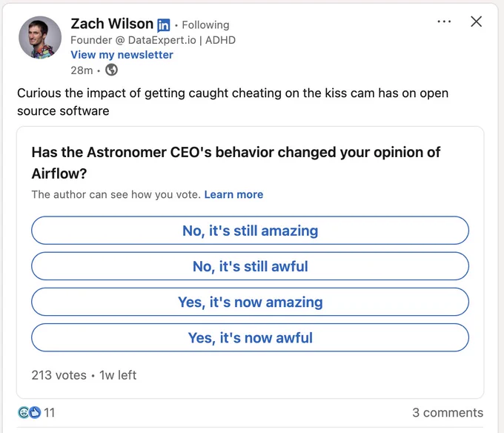
Task: Click the globe visibility icon
Action: [111, 70]
